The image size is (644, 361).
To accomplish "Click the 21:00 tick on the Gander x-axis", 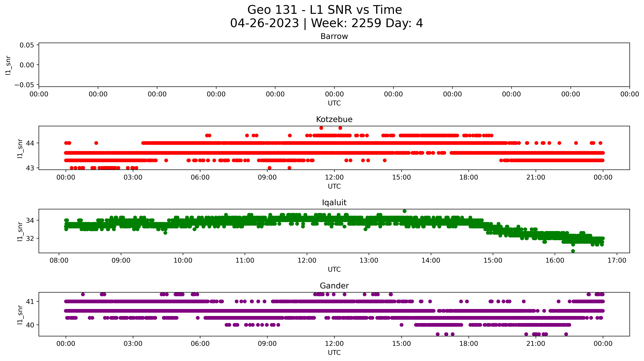I will pos(536,344).
